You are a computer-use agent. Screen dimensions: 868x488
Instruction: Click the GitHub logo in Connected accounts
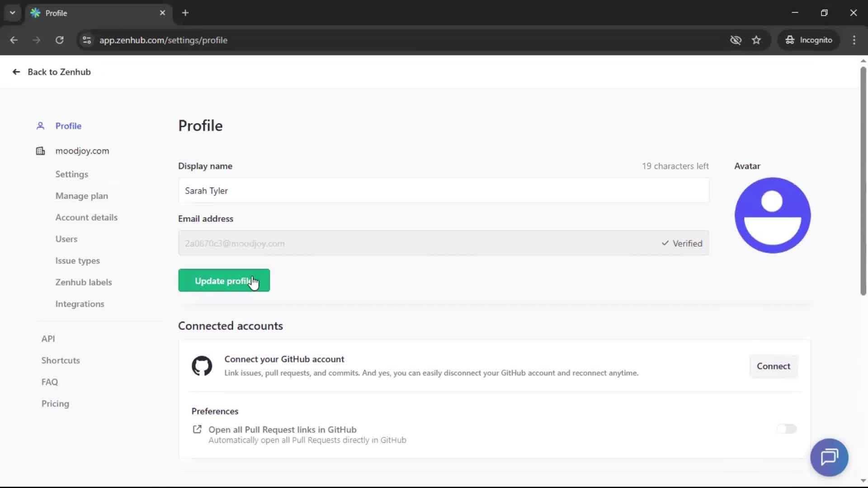click(202, 366)
